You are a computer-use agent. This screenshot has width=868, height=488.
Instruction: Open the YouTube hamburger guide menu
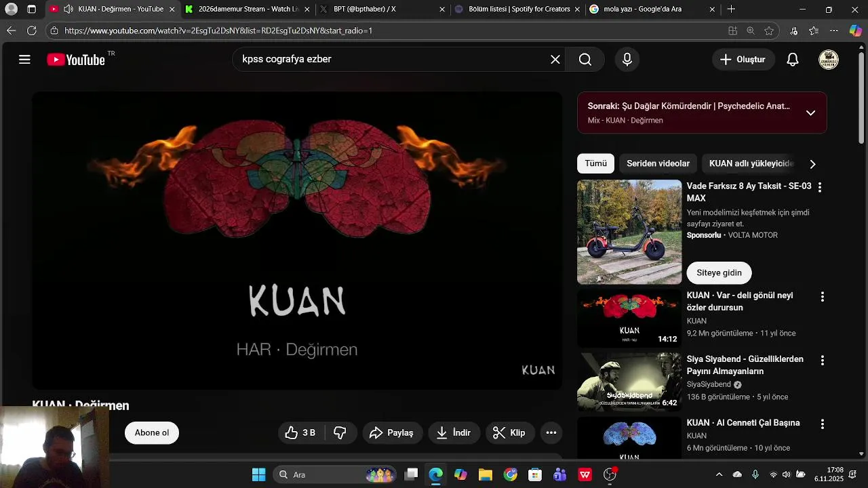pyautogui.click(x=24, y=60)
